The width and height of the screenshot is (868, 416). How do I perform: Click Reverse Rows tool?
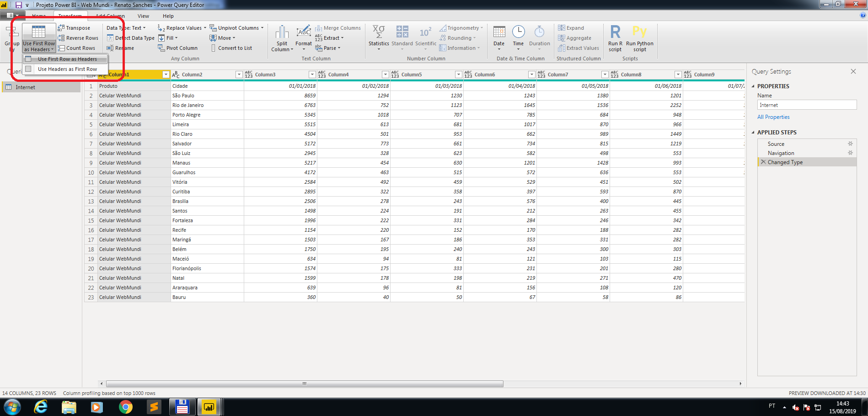[78, 38]
